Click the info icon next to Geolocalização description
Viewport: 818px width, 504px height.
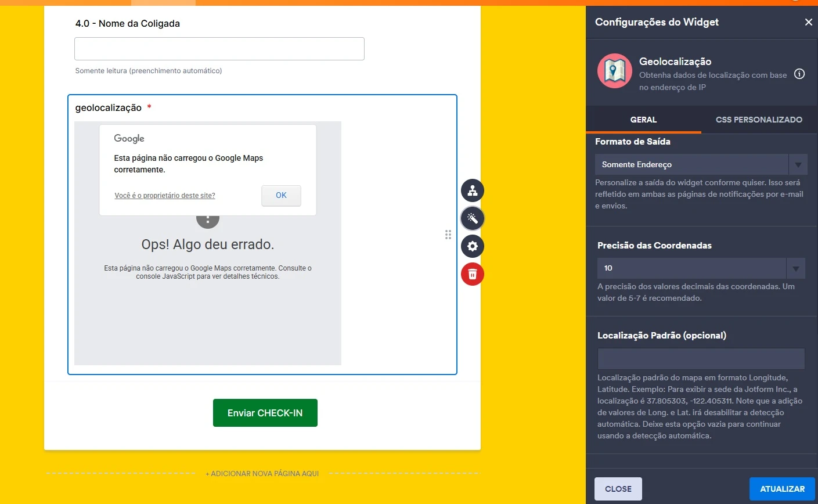click(x=799, y=74)
